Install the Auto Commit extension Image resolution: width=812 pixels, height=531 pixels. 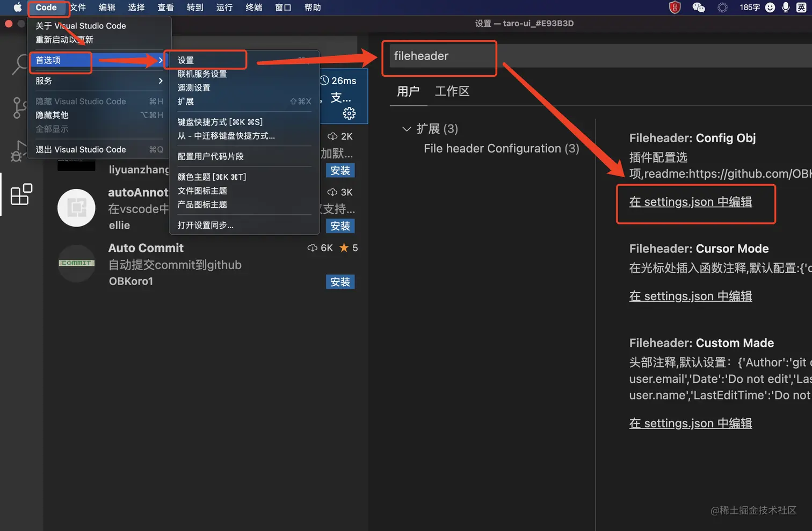[x=340, y=282]
